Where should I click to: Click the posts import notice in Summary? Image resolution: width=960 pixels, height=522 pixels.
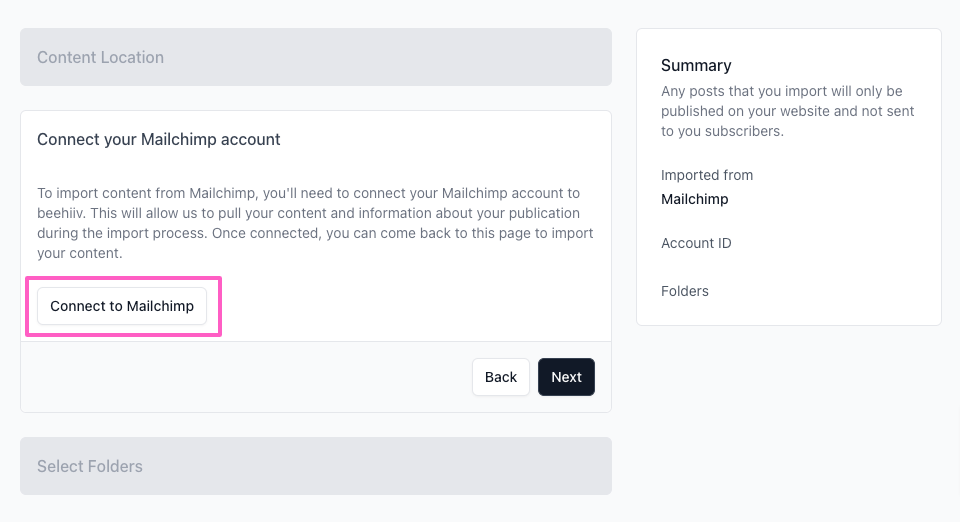pyautogui.click(x=787, y=111)
